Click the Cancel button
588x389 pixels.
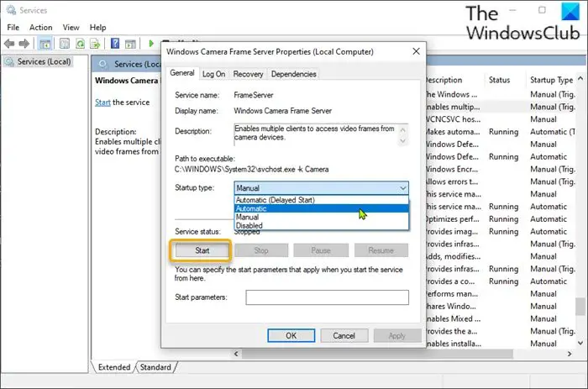[344, 336]
